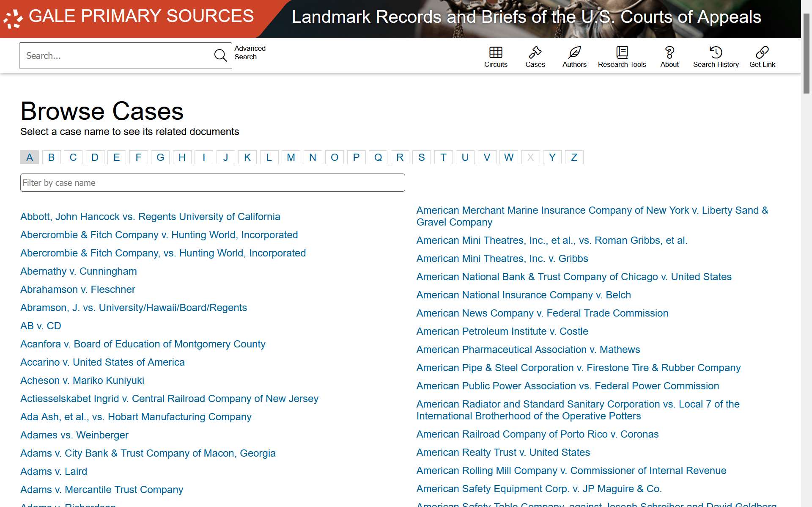812x507 pixels.
Task: Select letter A tab
Action: click(30, 157)
